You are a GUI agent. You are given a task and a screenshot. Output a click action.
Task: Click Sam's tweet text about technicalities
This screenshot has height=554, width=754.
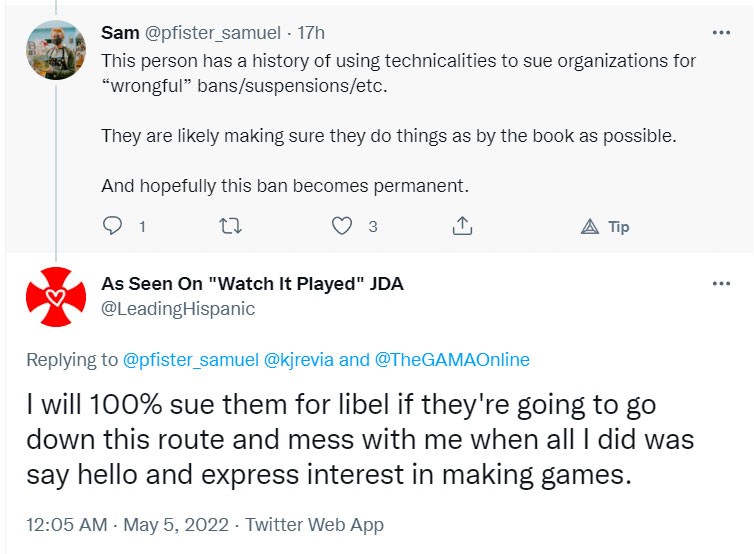(x=398, y=73)
